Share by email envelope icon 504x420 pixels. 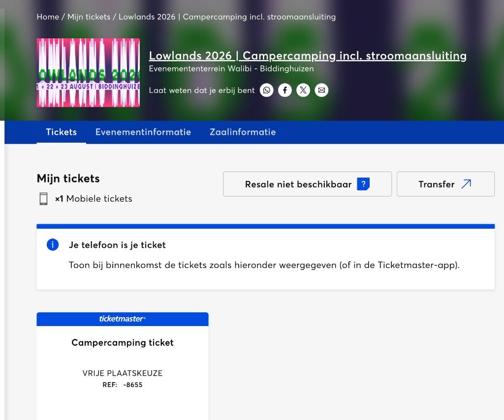coord(321,90)
